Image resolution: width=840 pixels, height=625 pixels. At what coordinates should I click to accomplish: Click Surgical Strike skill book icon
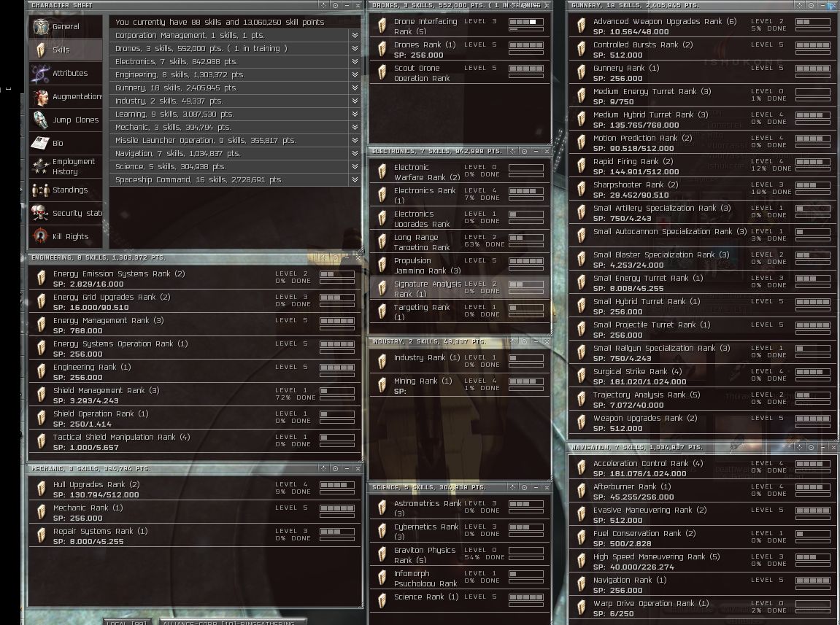(581, 376)
